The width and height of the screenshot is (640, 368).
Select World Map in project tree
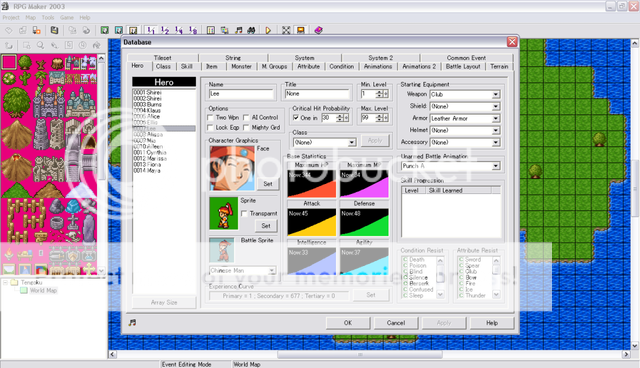point(43,290)
